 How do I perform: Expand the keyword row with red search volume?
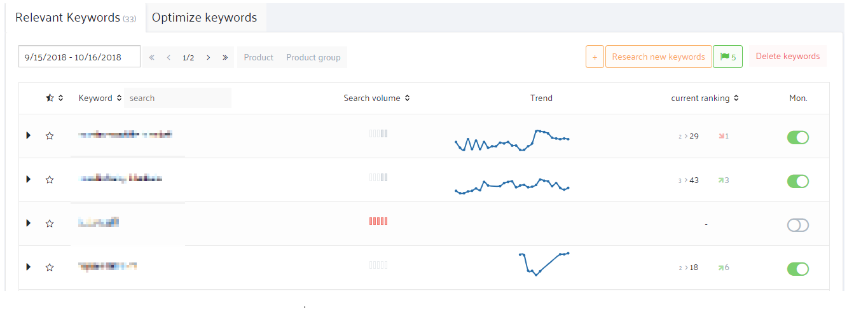tap(28, 223)
